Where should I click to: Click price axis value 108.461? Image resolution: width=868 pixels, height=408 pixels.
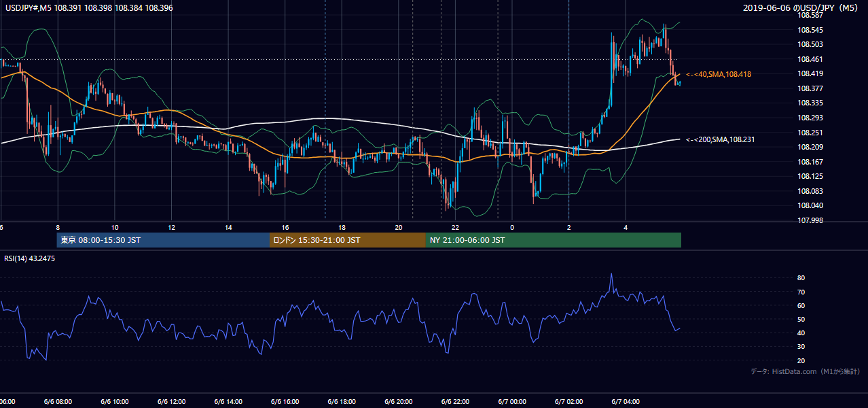pos(810,59)
